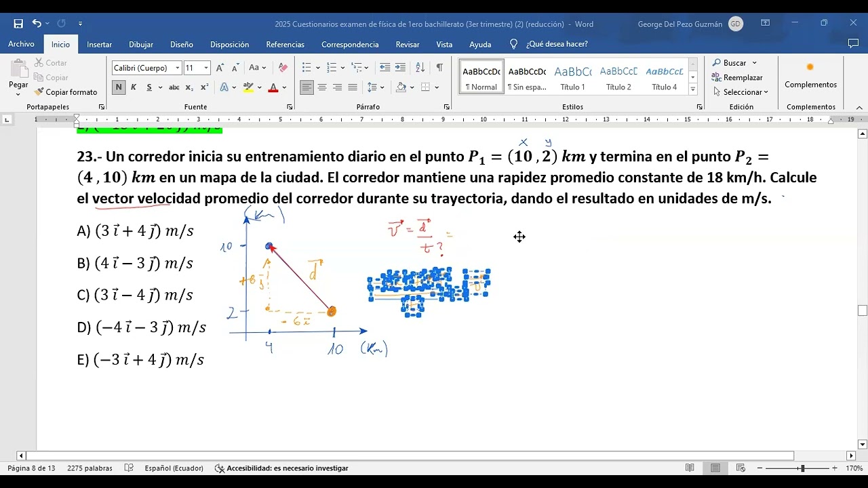Screen dimensions: 868x488
Task: Apply subscript formatting
Action: coord(189,87)
